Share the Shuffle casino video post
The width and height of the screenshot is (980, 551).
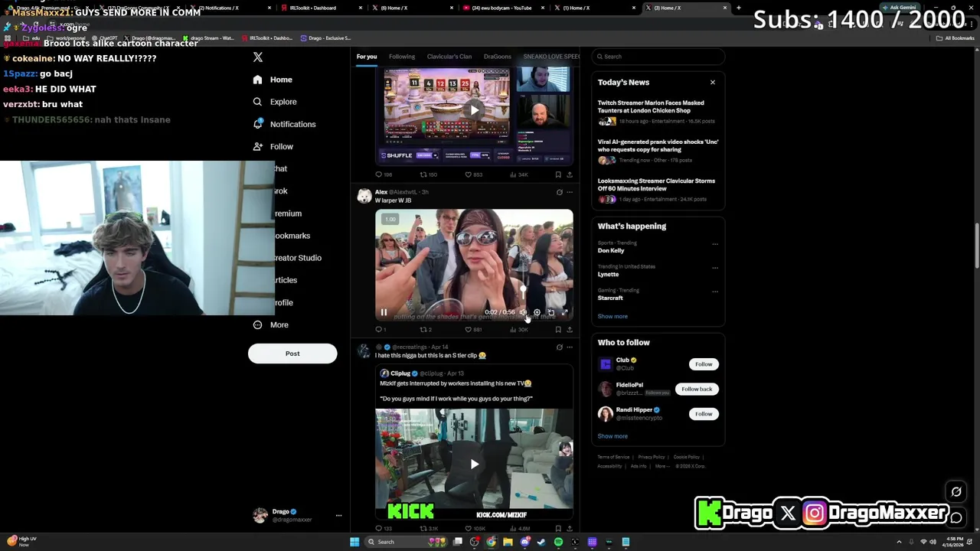click(569, 174)
